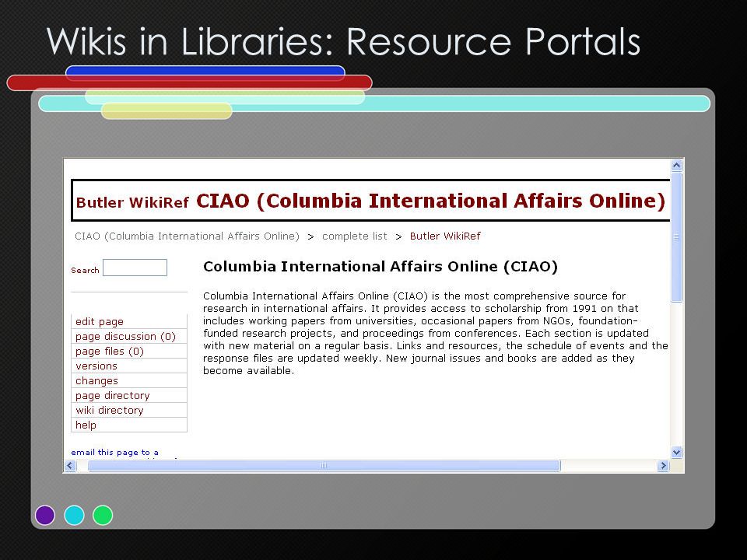Click the horizontal scrollbar left arrow
The height and width of the screenshot is (560, 747).
coord(70,466)
